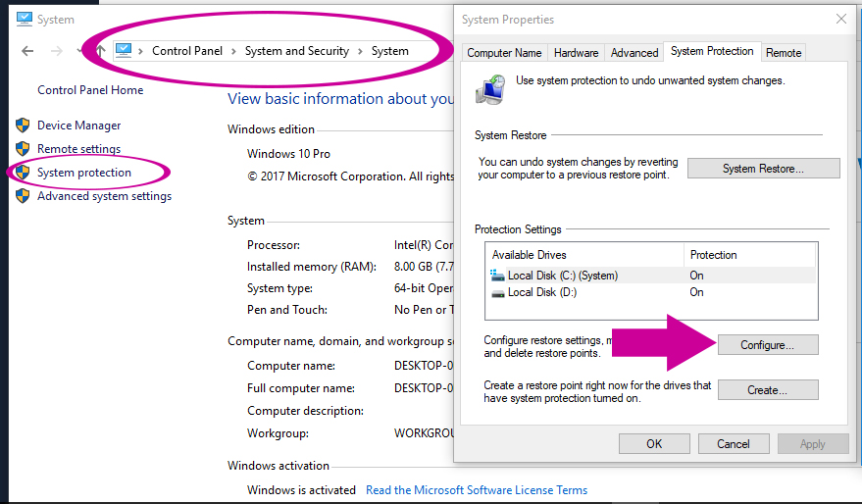Click the computer icon in address bar
Image resolution: width=862 pixels, height=504 pixels.
pos(124,51)
